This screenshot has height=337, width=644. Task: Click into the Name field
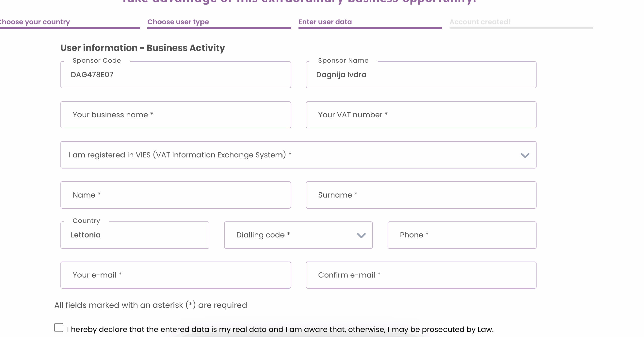[175, 195]
